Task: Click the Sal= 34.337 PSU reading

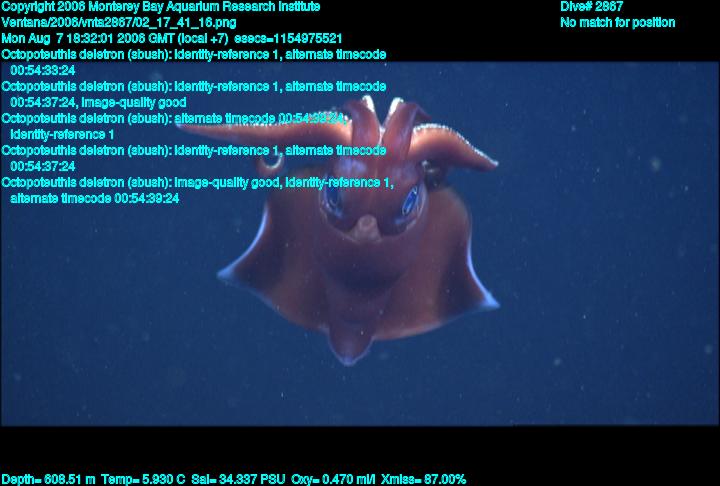Action: pyautogui.click(x=238, y=480)
